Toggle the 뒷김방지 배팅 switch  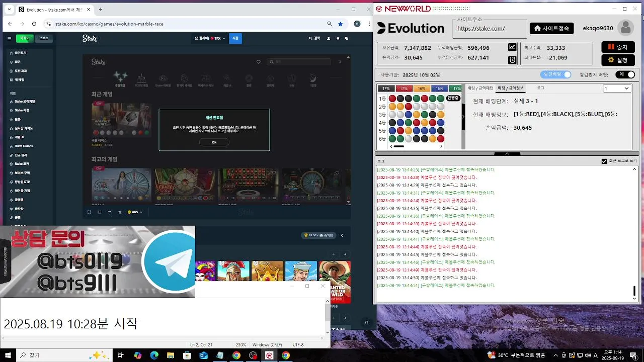click(624, 74)
